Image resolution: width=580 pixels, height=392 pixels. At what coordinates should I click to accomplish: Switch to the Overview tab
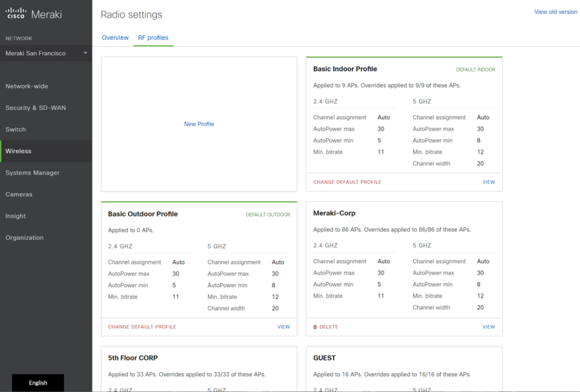[x=115, y=37]
